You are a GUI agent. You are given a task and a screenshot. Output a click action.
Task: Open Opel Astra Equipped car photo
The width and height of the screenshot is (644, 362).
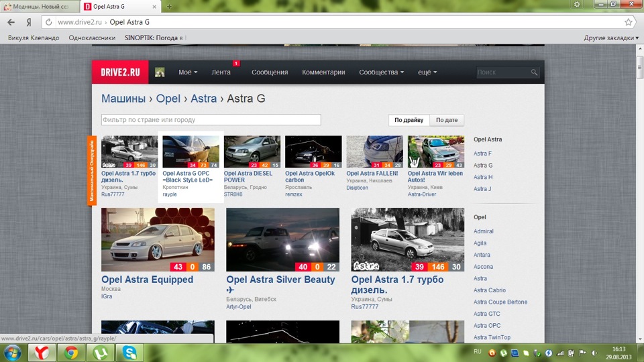click(x=158, y=240)
